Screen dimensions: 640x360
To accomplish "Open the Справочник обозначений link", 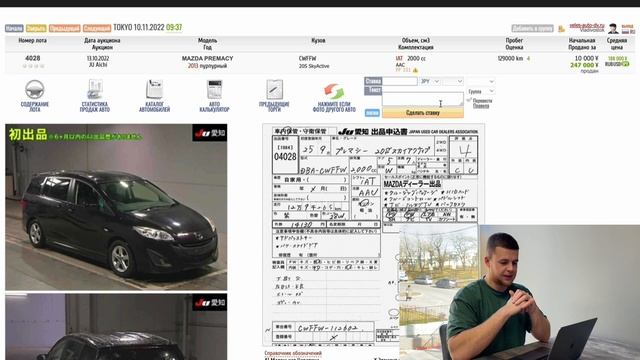I will point(293,353).
